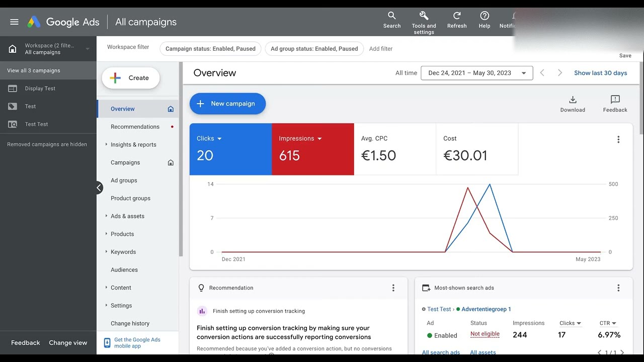Send feedback using the Feedback icon
The image size is (644, 362).
(x=614, y=103)
